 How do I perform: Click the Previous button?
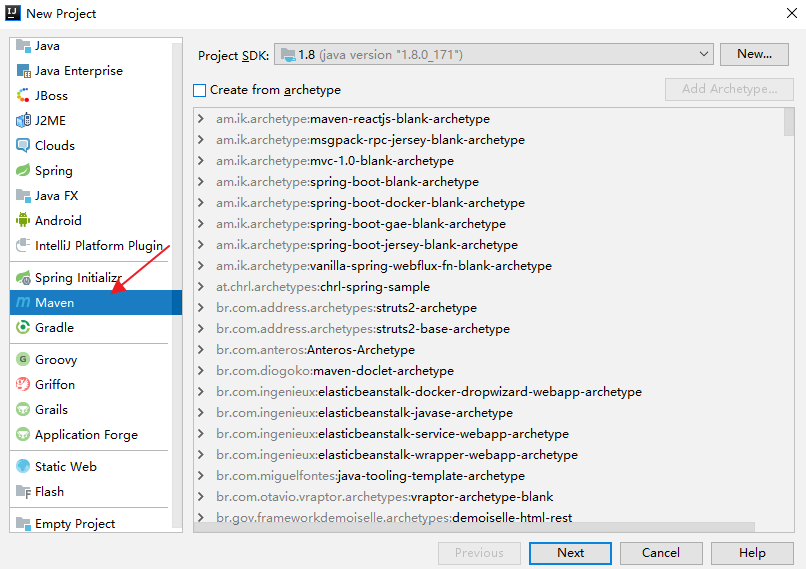[x=479, y=553]
